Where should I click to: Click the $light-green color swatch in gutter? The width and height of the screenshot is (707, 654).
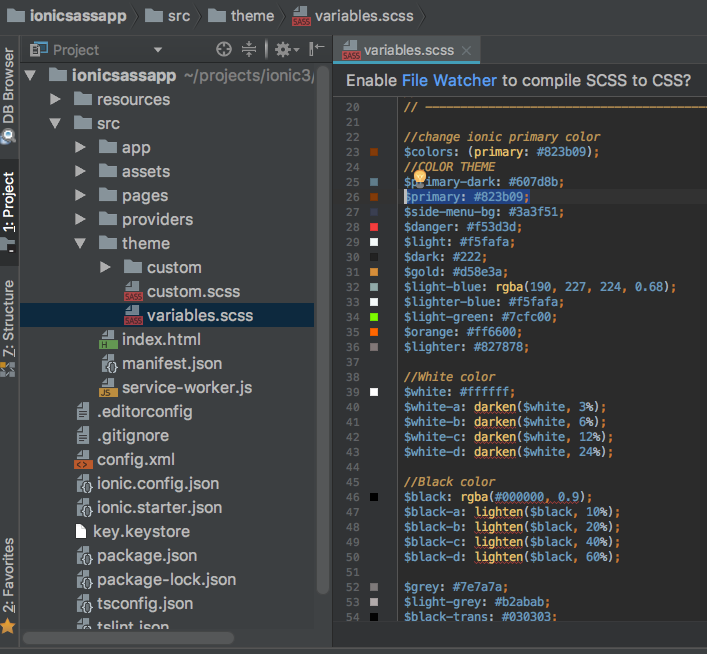coord(374,317)
